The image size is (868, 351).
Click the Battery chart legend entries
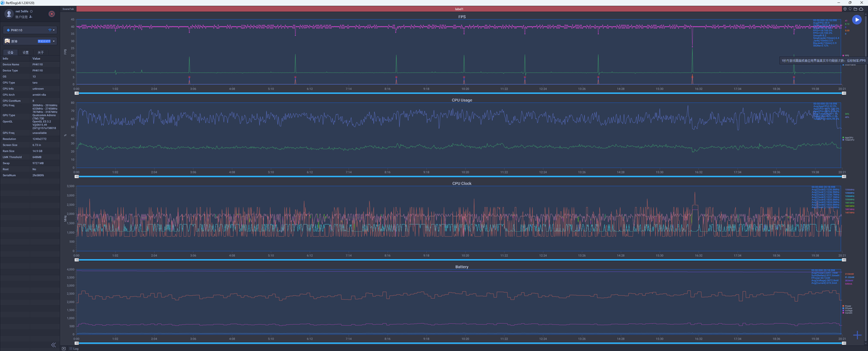coord(848,309)
